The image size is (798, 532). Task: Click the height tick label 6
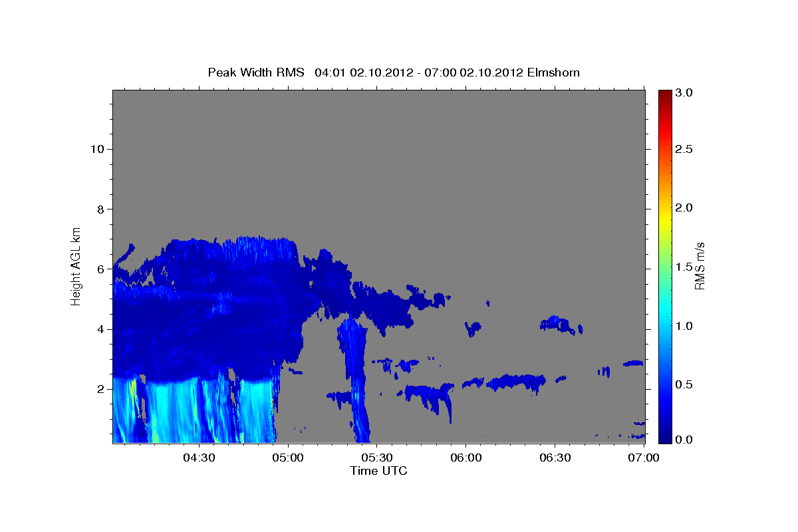click(100, 269)
